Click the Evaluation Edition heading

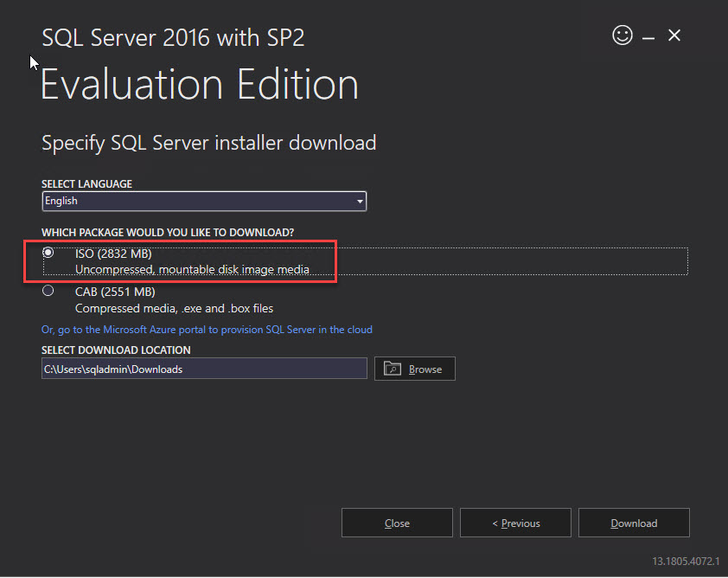coord(199,85)
